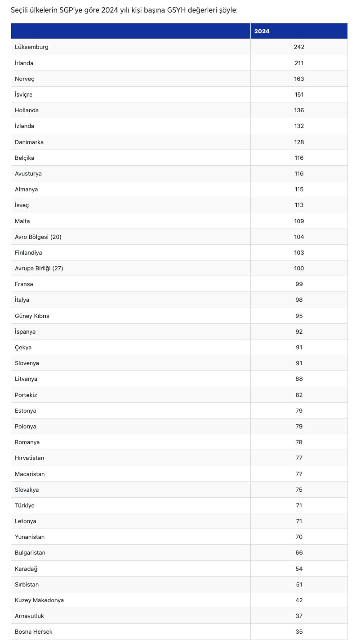Click Hollanda's value 136
This screenshot has height=644, width=356.
(x=299, y=110)
